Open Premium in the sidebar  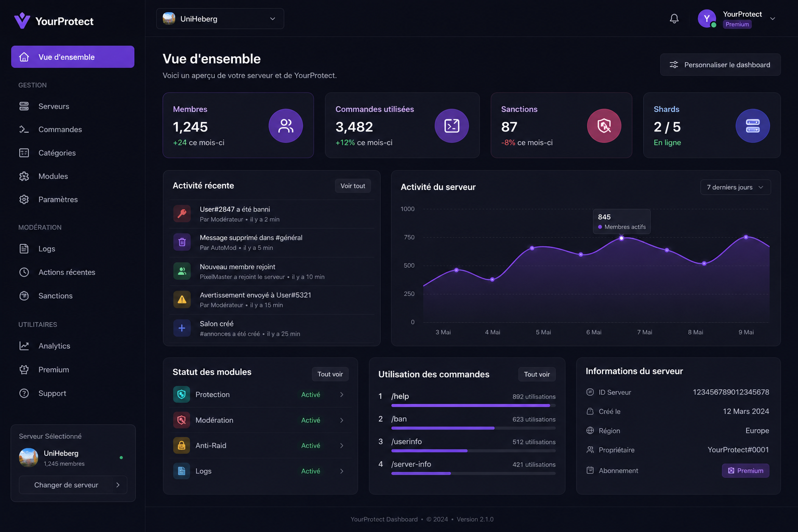(x=73, y=369)
